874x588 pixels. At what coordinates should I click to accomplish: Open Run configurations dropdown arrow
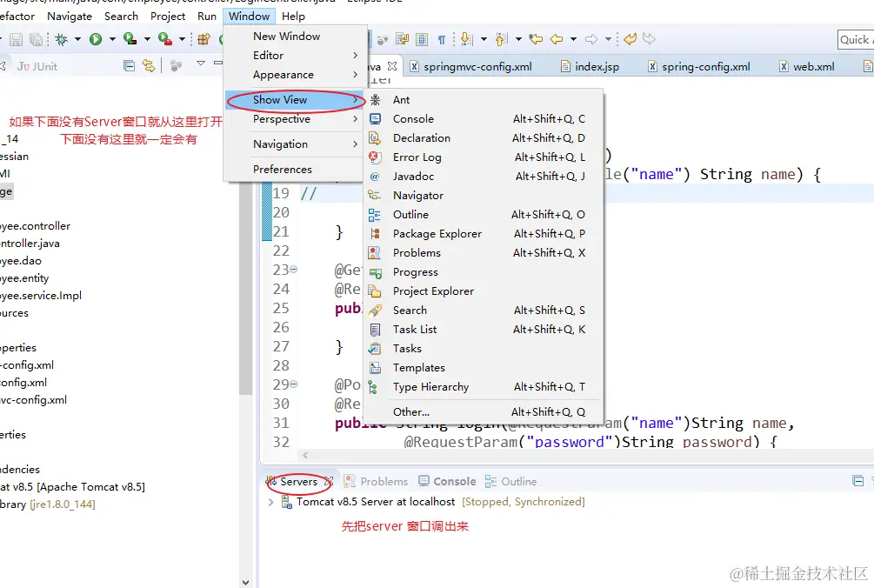pyautogui.click(x=112, y=39)
